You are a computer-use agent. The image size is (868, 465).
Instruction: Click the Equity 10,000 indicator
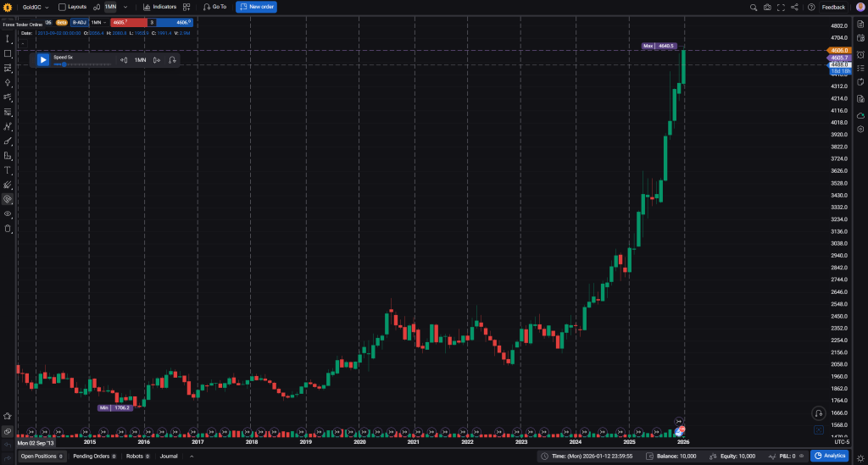click(x=732, y=457)
